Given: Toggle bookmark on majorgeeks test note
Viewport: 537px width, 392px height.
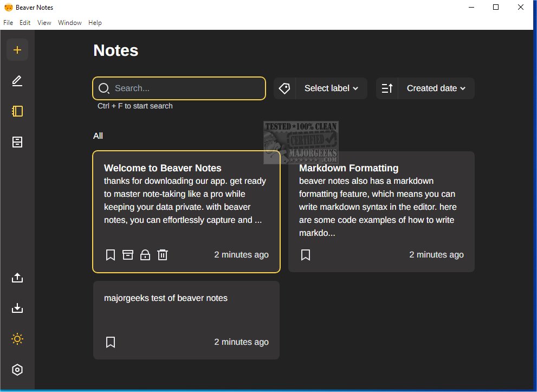Looking at the screenshot, I should click(111, 342).
